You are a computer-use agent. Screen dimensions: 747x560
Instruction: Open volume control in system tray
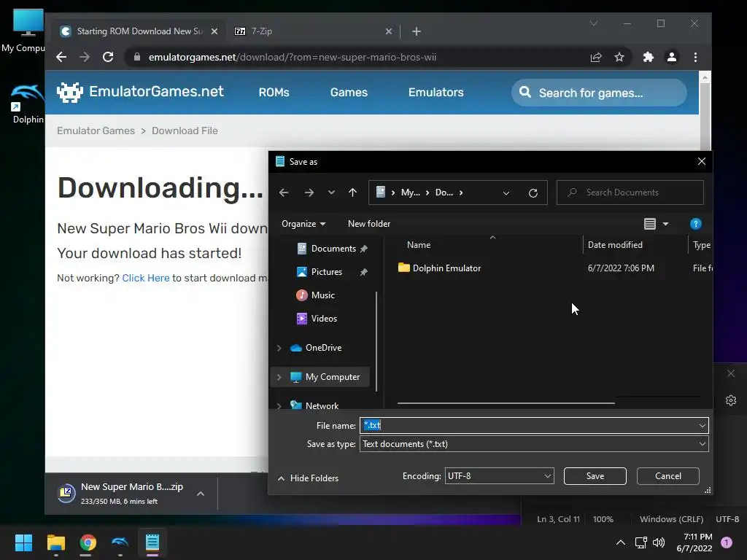point(659,542)
